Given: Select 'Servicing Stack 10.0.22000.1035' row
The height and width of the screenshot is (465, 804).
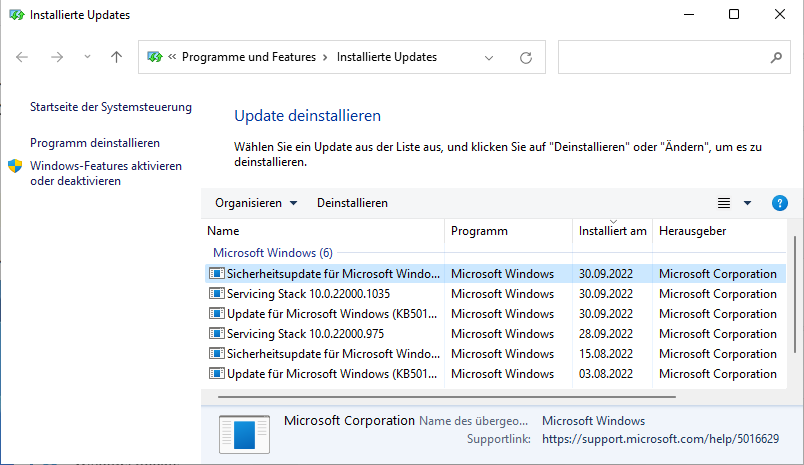Looking at the screenshot, I should pos(495,294).
